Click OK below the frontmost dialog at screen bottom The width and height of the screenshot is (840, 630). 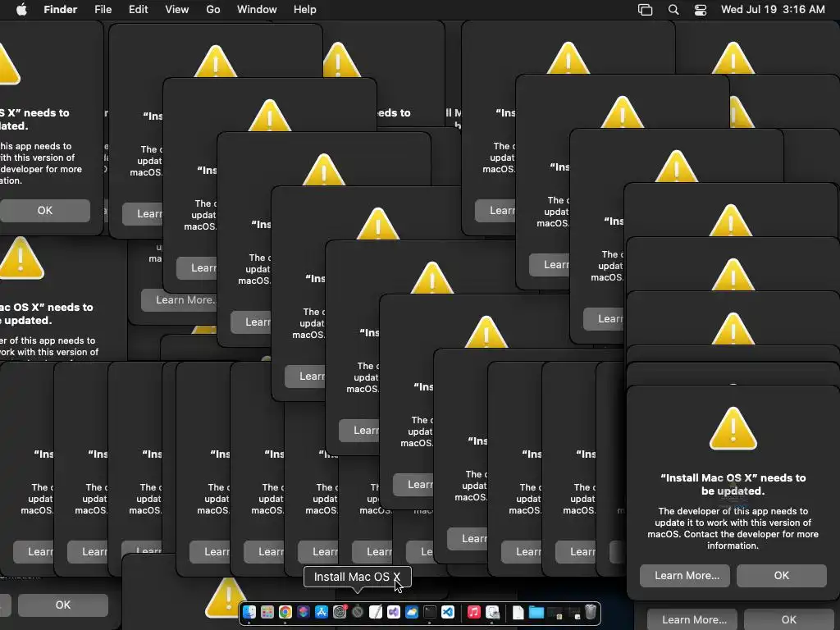coord(788,619)
